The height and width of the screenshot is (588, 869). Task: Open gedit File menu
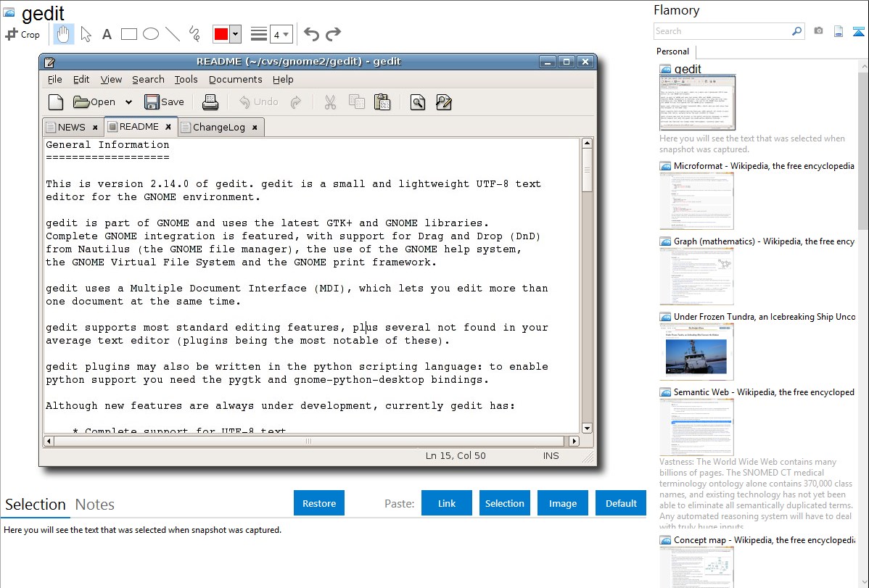(x=55, y=79)
